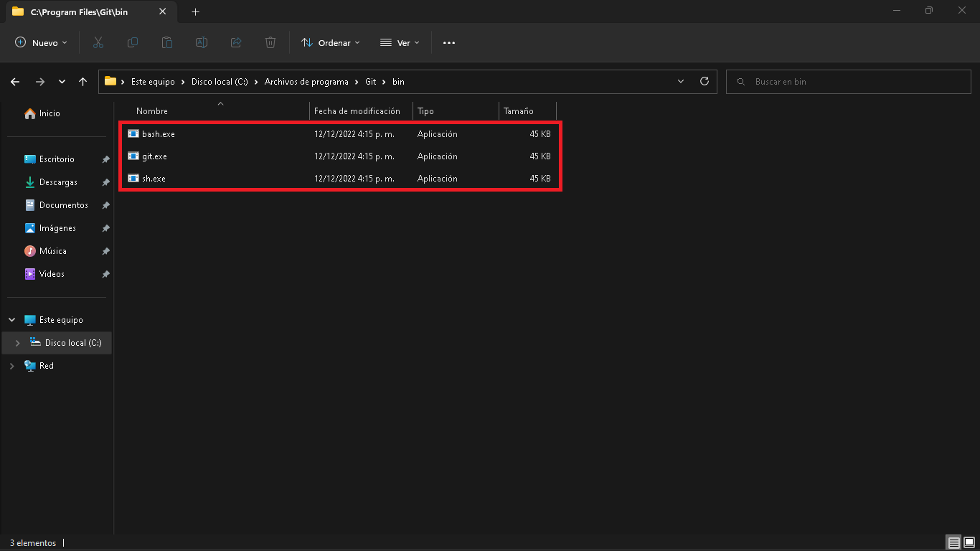Click the pin icon next to Documentos

point(105,205)
